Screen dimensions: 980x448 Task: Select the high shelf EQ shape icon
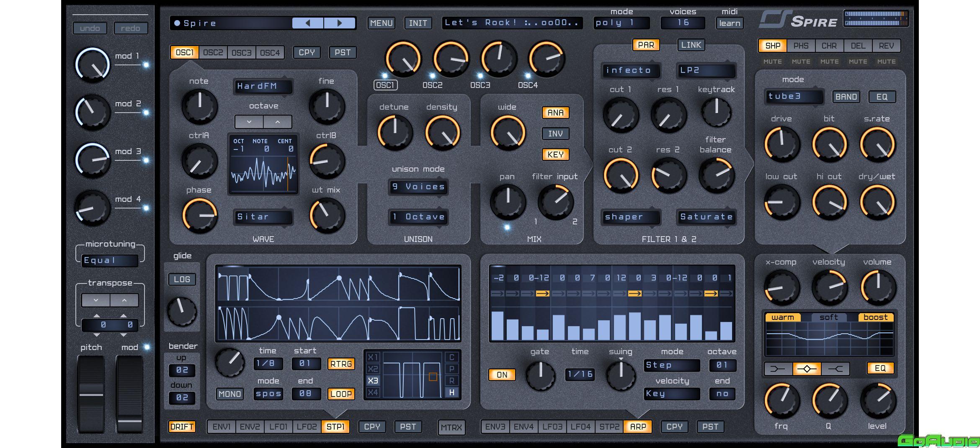pyautogui.click(x=836, y=368)
